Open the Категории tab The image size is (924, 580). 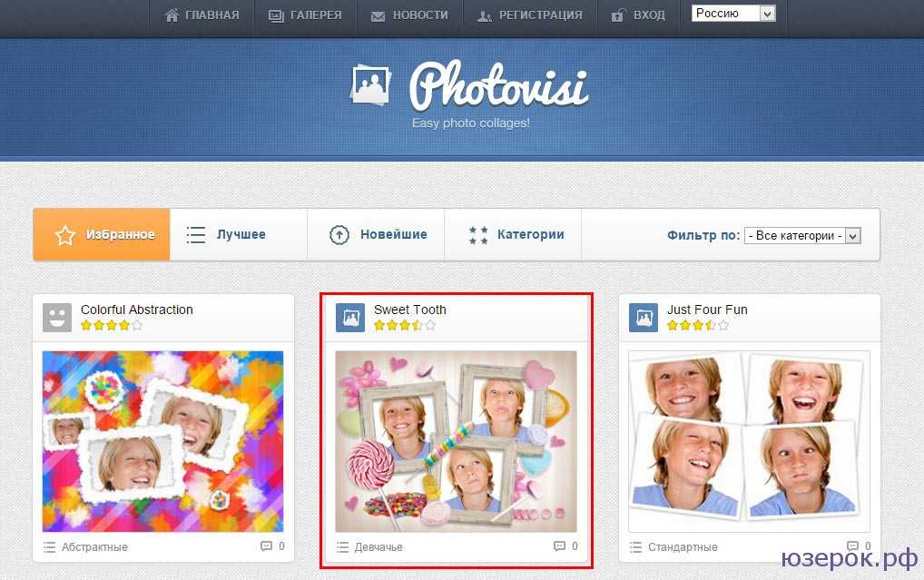513,234
